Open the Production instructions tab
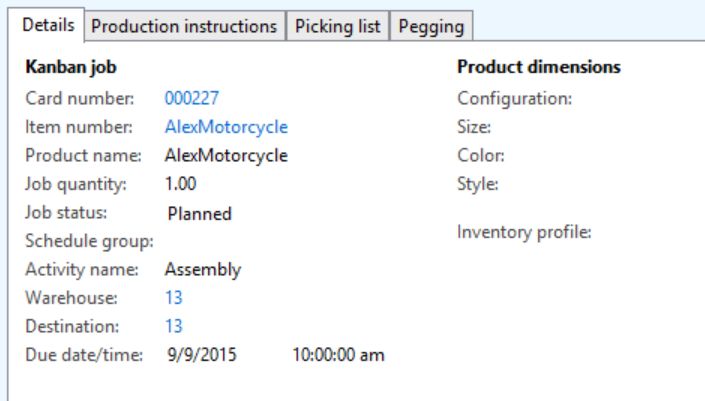Viewport: 705px width, 401px height. [x=184, y=27]
